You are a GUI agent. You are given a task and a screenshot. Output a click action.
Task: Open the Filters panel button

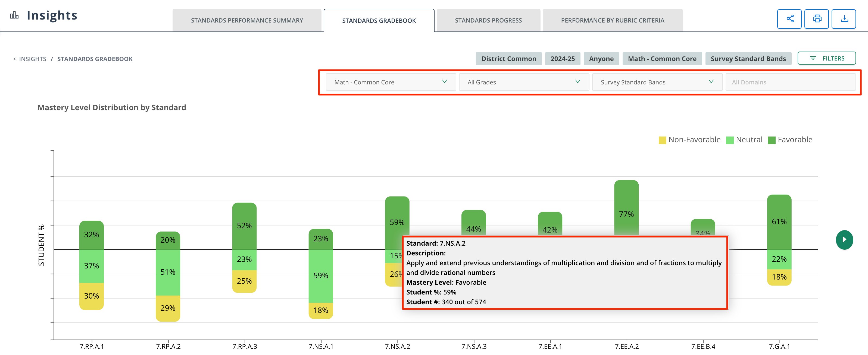point(826,58)
